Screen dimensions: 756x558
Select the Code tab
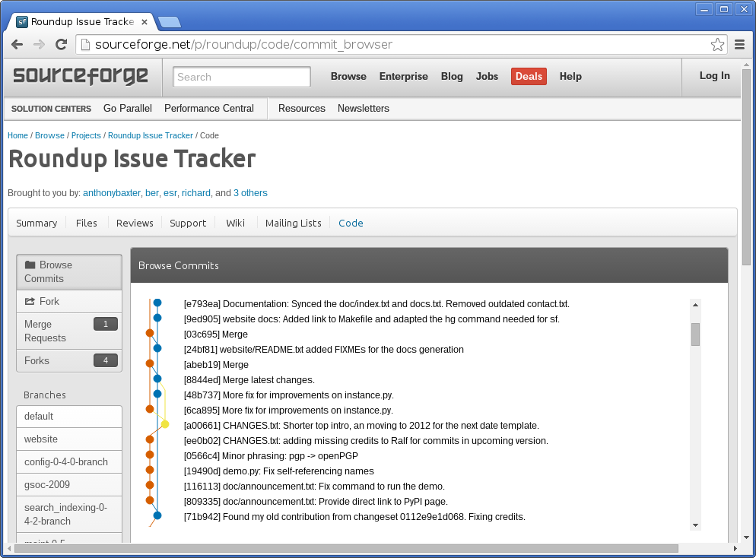point(350,223)
